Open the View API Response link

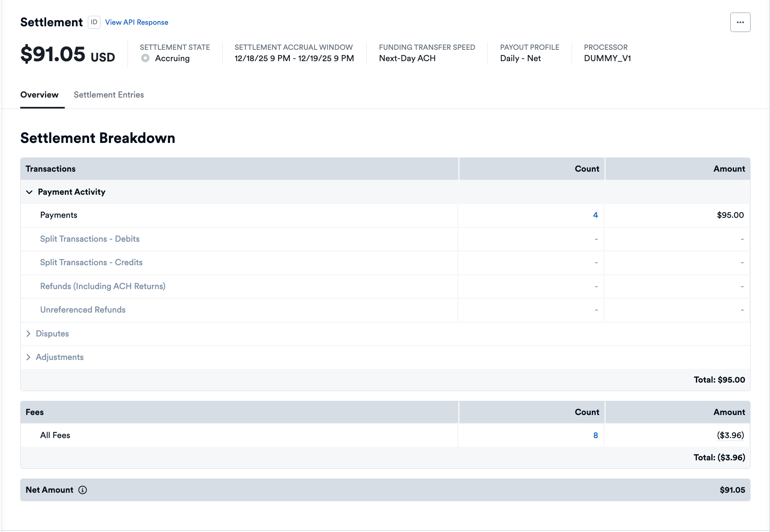pyautogui.click(x=136, y=22)
